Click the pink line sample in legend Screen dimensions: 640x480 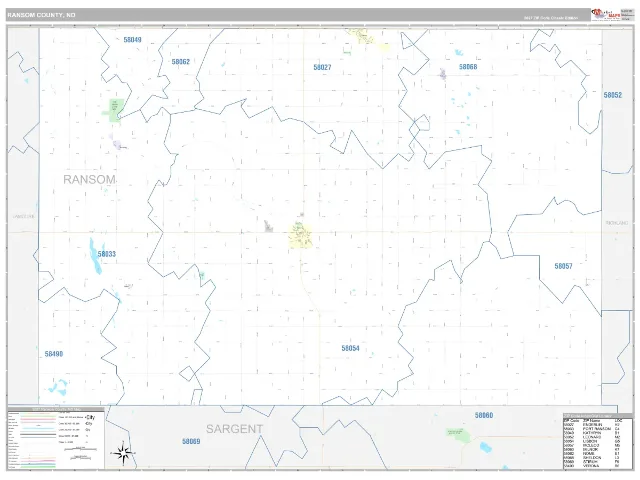coord(38,419)
